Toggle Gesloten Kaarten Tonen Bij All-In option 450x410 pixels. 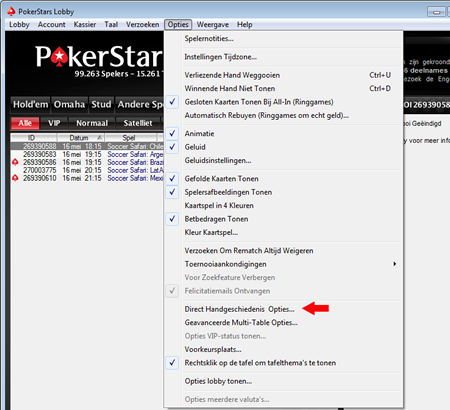tap(283, 102)
